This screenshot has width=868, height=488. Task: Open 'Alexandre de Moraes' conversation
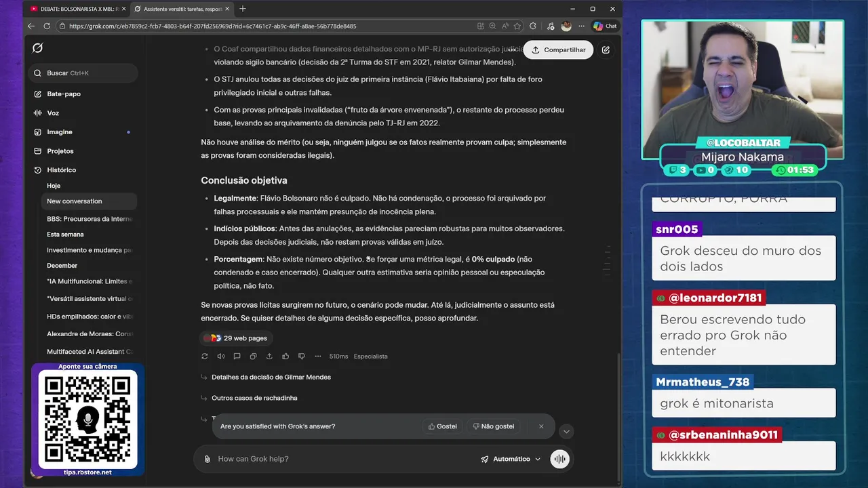pyautogui.click(x=90, y=334)
